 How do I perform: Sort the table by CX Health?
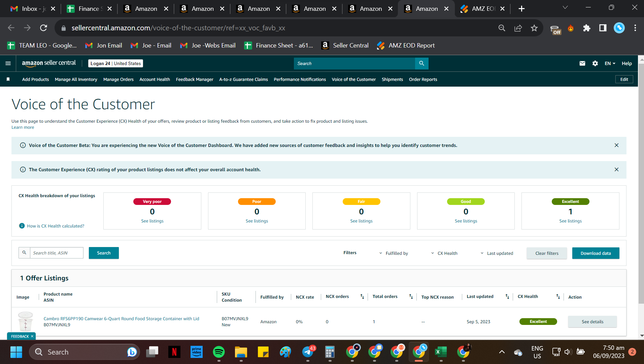click(558, 297)
